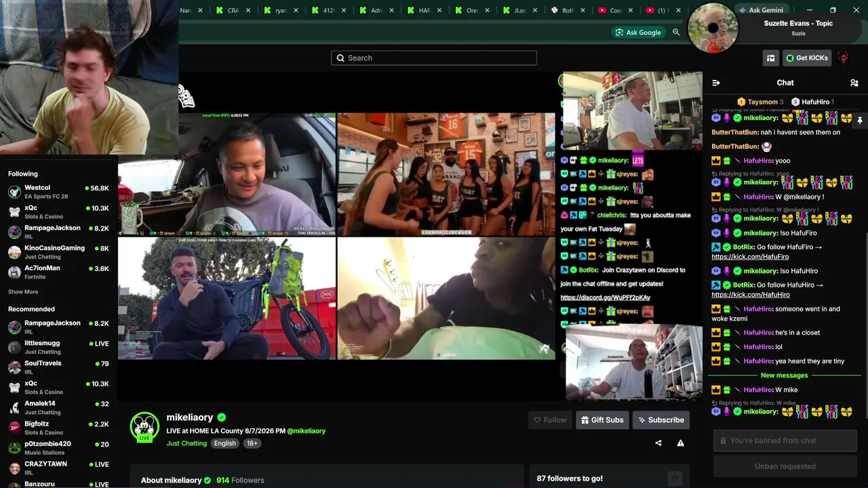This screenshot has height=488, width=868.
Task: Click the English language tag
Action: [x=225, y=443]
